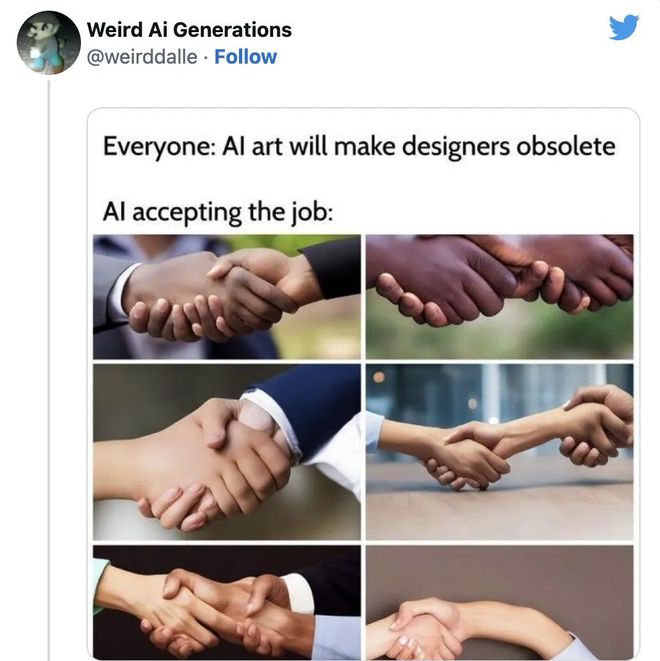Open the bottom-left tangled fingers handshake image
Screen dimensions: 660x661
pyautogui.click(x=227, y=602)
